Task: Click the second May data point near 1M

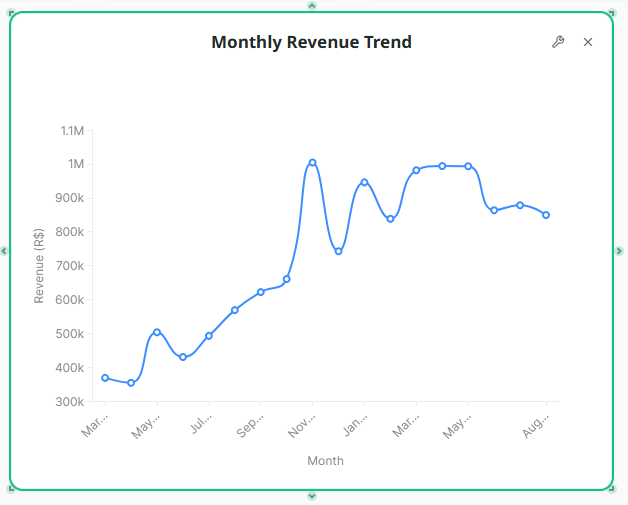Action: 468,166
